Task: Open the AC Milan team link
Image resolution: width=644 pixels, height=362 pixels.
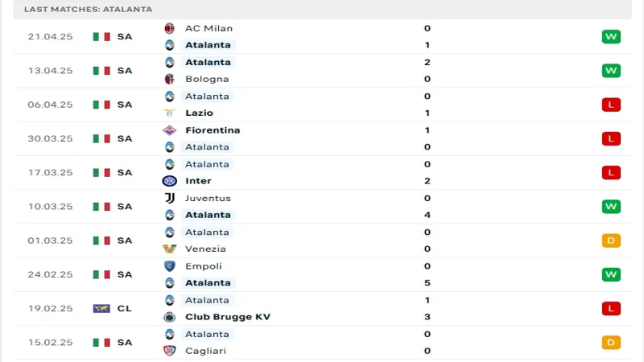Action: [x=208, y=28]
